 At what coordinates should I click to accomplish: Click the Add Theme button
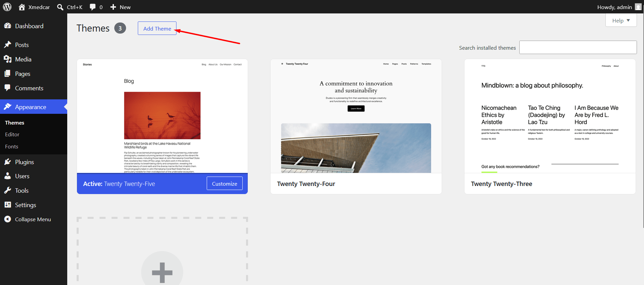(157, 29)
